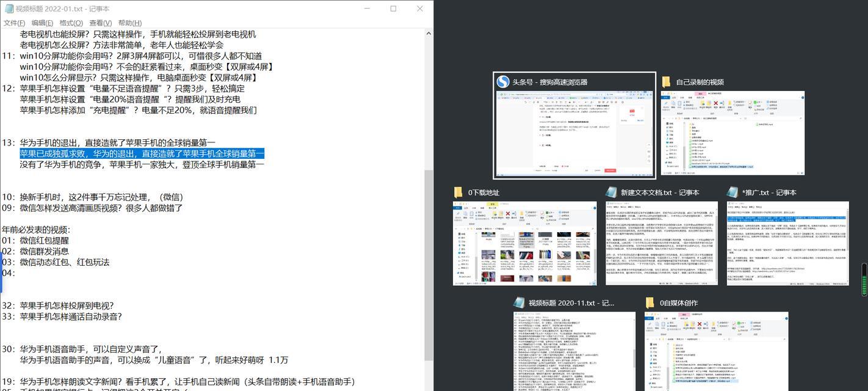Viewport: 868px width, 391px height.
Task: Click the folder icon beside 0下载地址
Action: (x=458, y=192)
